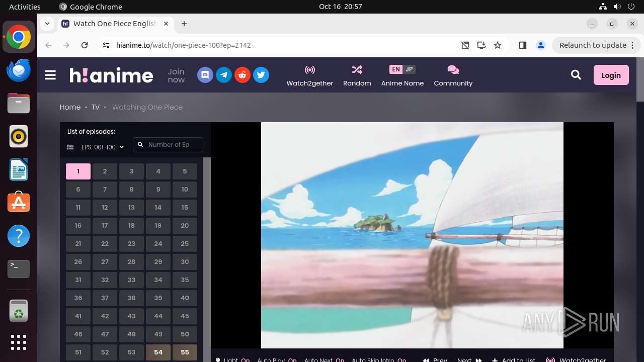The height and width of the screenshot is (362, 644).
Task: Open the Twitter social icon
Action: point(261,75)
